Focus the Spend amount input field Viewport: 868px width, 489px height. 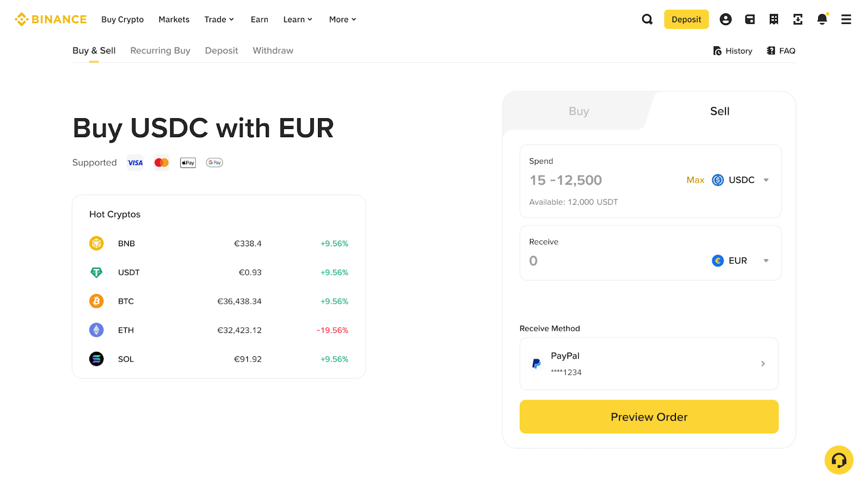597,180
